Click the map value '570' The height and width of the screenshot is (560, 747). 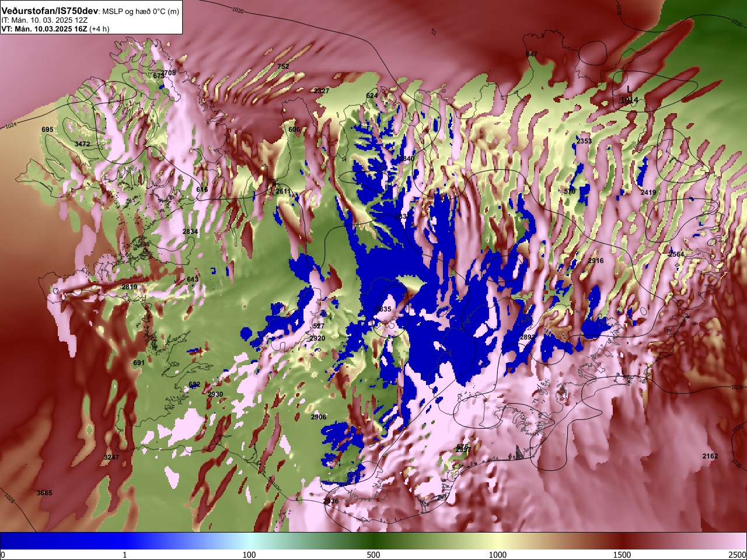(570, 191)
